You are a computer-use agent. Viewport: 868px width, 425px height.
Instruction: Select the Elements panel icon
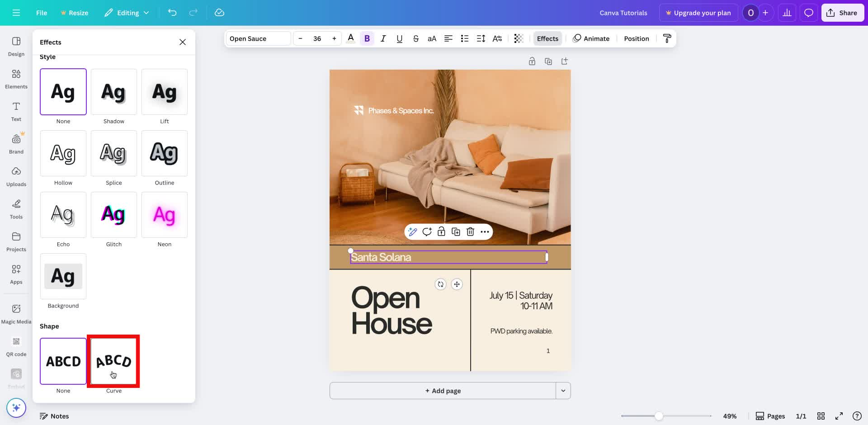click(16, 78)
